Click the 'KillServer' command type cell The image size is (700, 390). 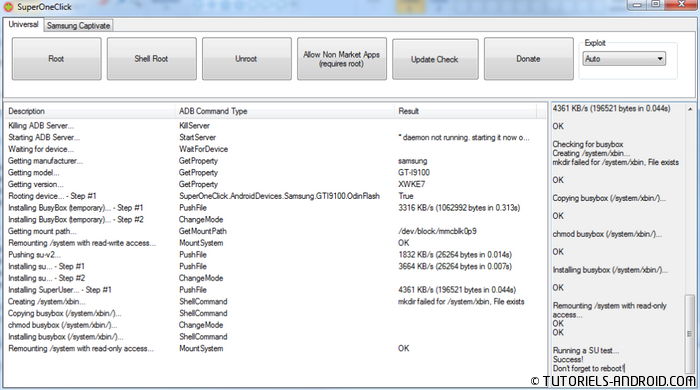(194, 126)
